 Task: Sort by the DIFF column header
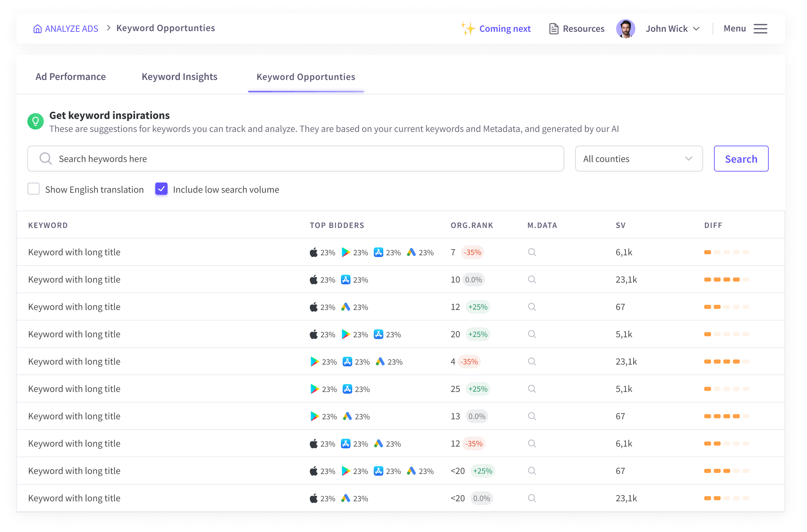713,226
